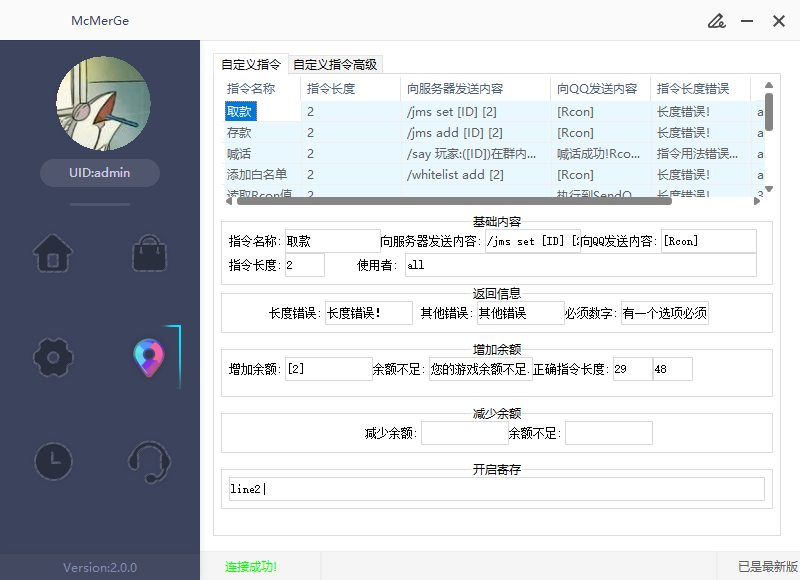The width and height of the screenshot is (800, 580).
Task: Click the 正确指令长度 field showing 29
Action: tap(633, 369)
